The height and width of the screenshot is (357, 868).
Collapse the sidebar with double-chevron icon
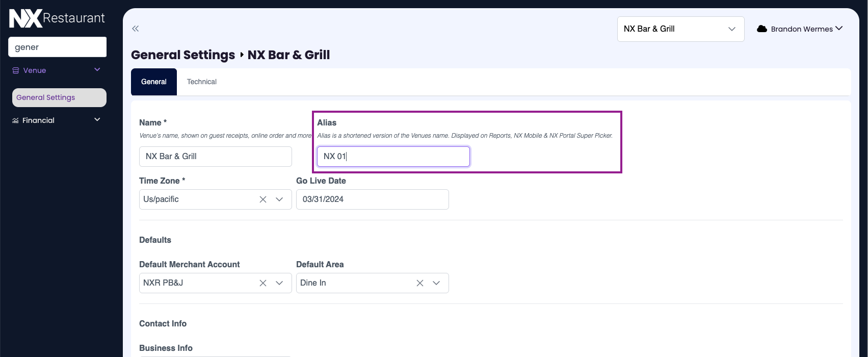tap(135, 29)
